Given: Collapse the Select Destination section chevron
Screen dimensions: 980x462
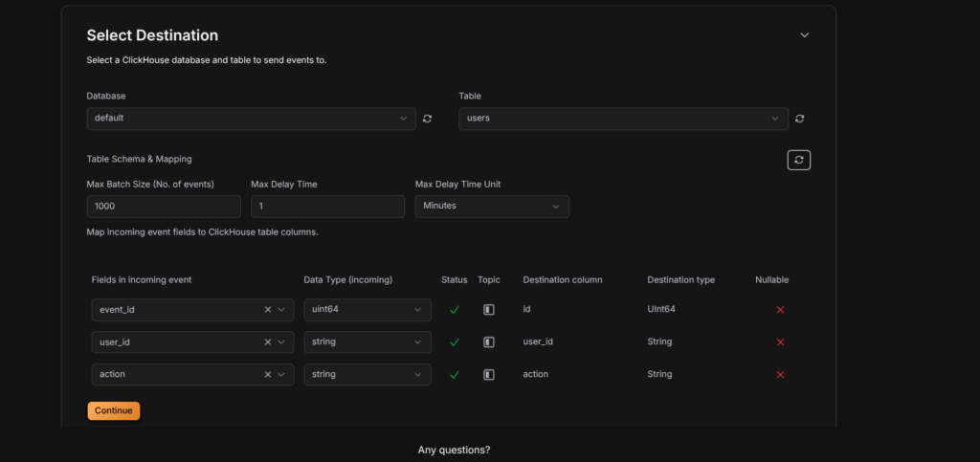Looking at the screenshot, I should 805,35.
